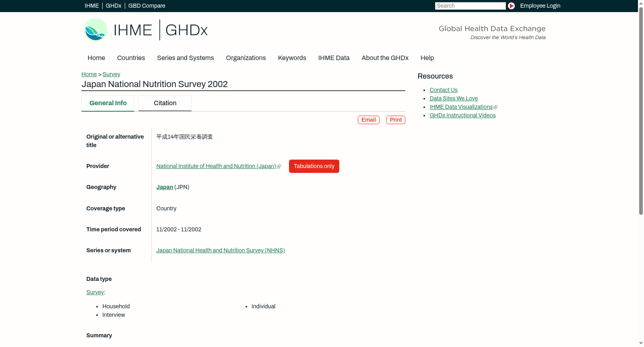Viewport: 644px width, 347px height.
Task: Click the 'Household' list item
Action: pos(116,307)
